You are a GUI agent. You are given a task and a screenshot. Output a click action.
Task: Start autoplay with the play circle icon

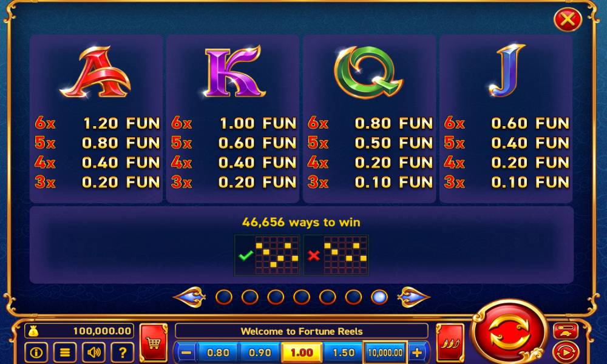566,352
